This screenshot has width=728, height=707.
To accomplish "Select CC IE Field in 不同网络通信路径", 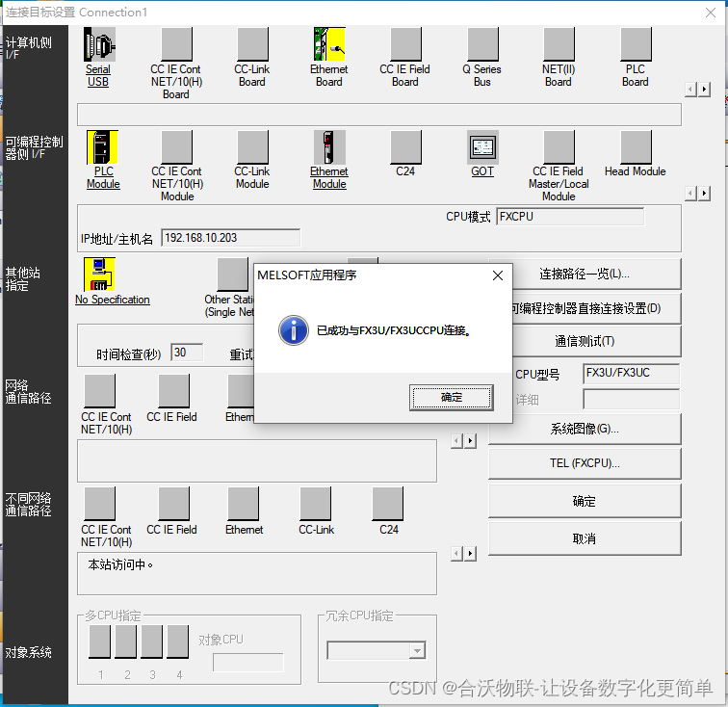I will coord(173,504).
